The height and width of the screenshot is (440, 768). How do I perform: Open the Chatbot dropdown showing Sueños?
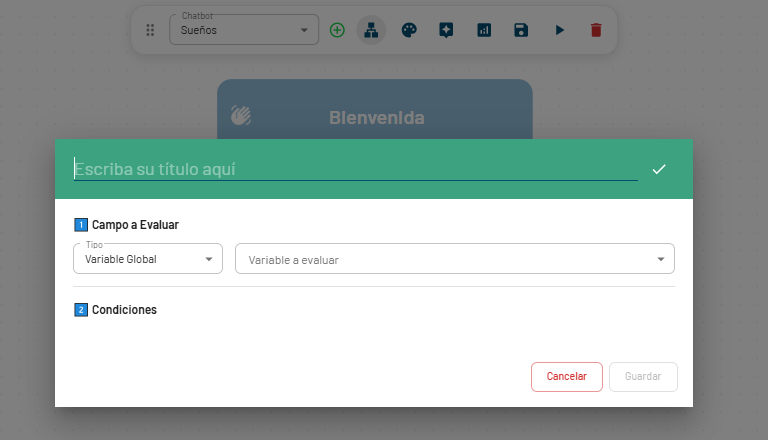coord(244,30)
